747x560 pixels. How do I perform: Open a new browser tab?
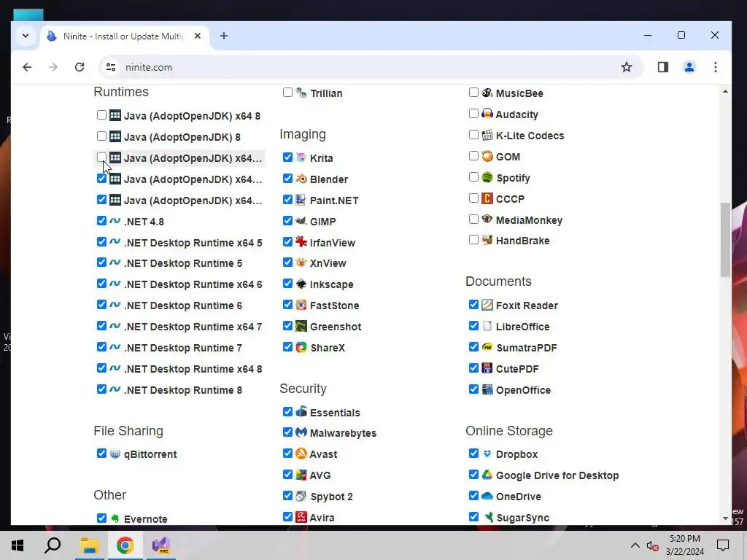223,36
